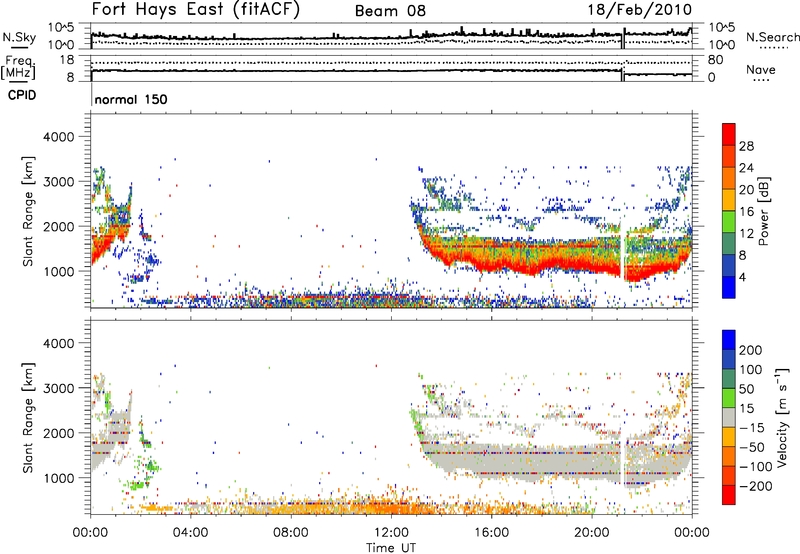This screenshot has height=554, width=800.
Task: Click the '4000' tick on Velocity panel
Action: point(58,343)
